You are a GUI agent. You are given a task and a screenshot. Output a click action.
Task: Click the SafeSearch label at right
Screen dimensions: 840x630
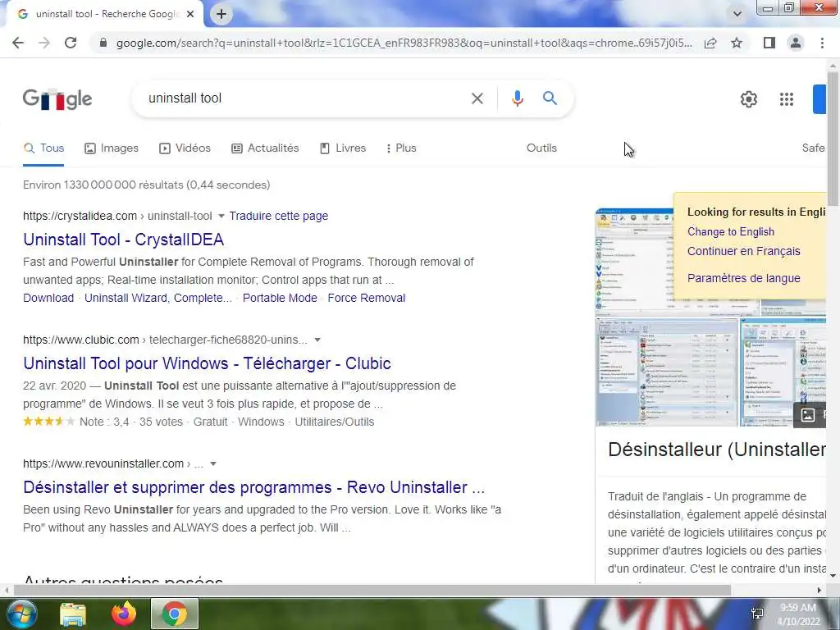(x=813, y=148)
